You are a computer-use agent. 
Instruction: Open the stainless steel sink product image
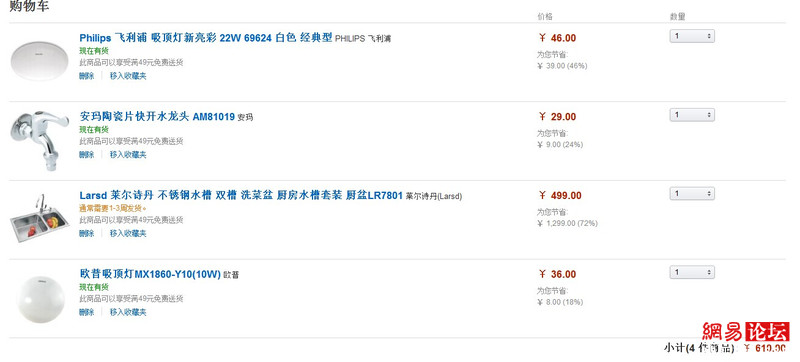(39, 218)
